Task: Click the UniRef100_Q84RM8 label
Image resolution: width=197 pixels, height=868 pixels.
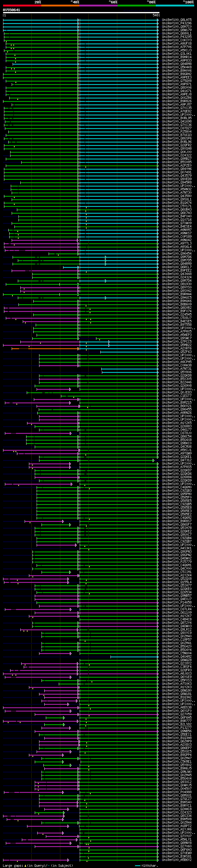Action: click(x=177, y=64)
